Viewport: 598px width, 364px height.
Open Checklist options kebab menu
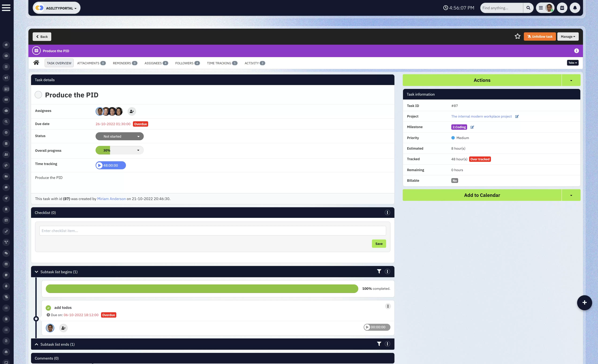(387, 212)
